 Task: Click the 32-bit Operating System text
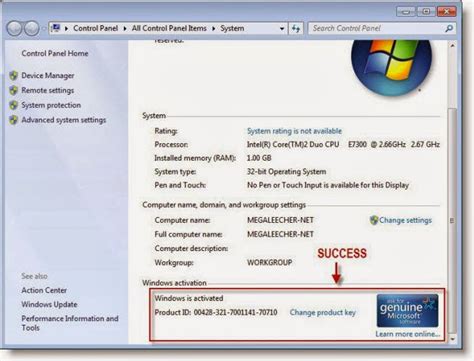click(287, 172)
